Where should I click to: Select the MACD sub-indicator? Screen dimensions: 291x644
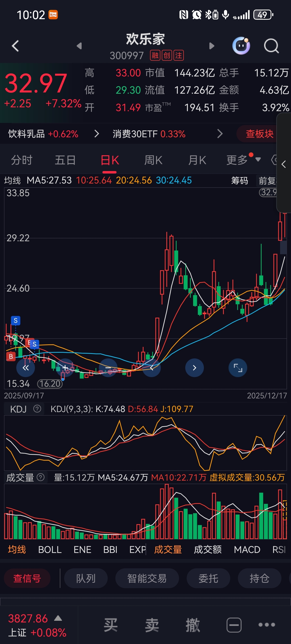coord(247,550)
